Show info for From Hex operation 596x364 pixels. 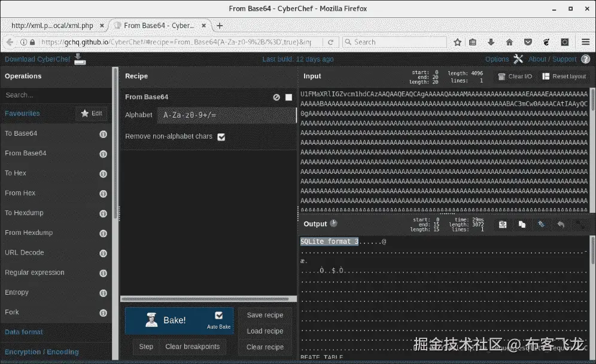tap(103, 194)
